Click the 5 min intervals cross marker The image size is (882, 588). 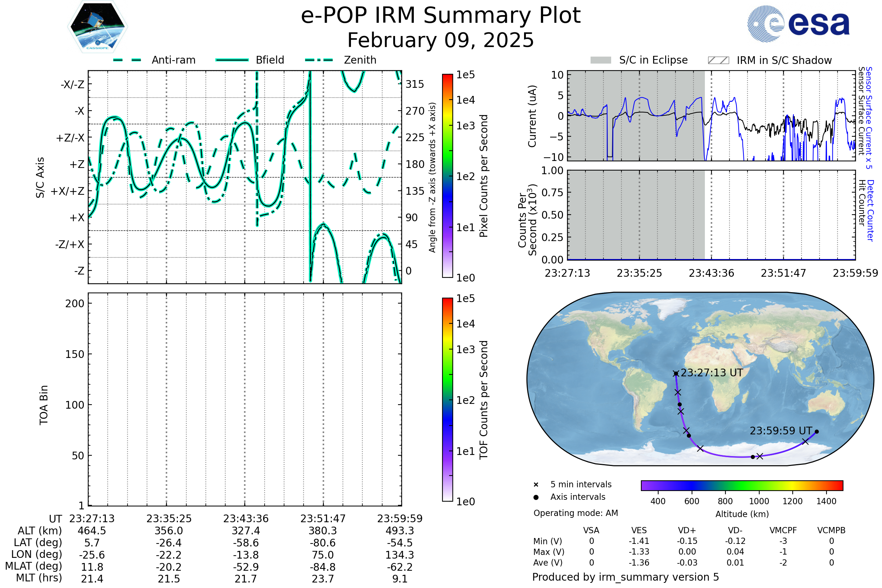tap(536, 485)
